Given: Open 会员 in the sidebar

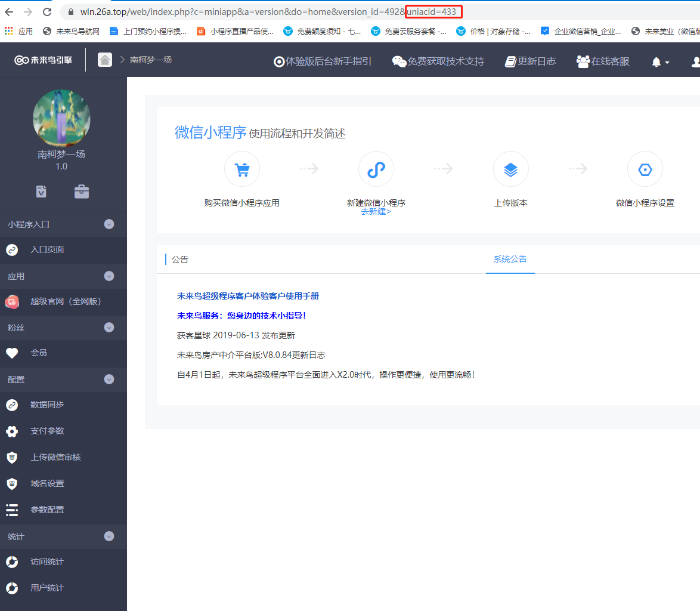Looking at the screenshot, I should pyautogui.click(x=63, y=353).
